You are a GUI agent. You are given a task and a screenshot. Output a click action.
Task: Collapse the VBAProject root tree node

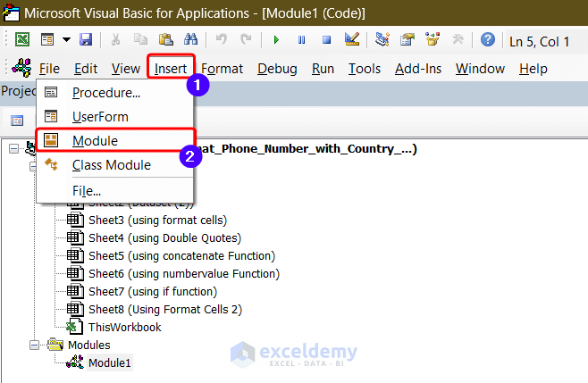(x=14, y=149)
